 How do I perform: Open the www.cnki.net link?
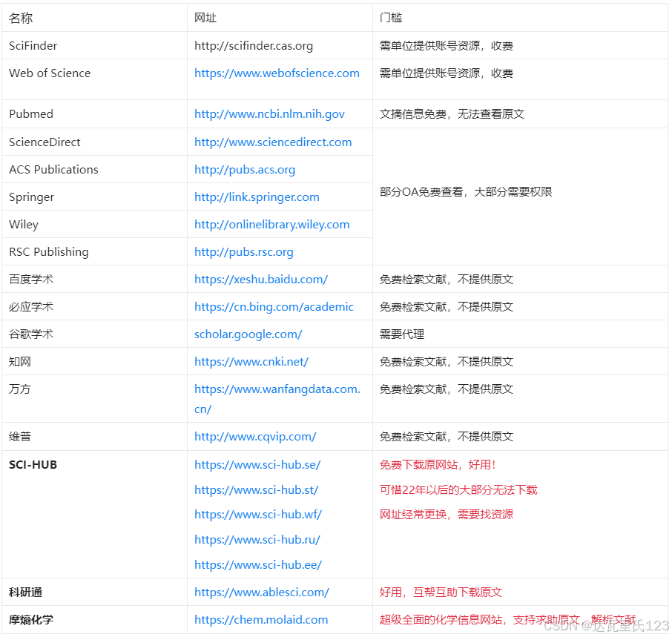point(251,362)
